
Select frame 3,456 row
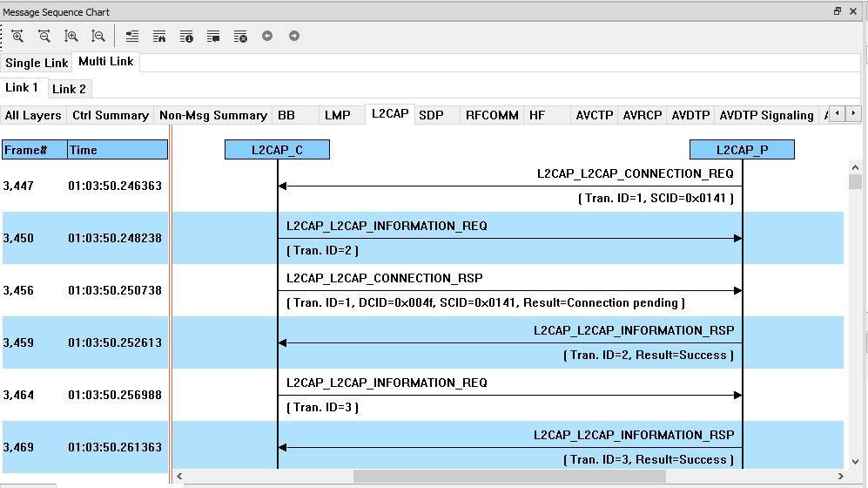coord(423,290)
